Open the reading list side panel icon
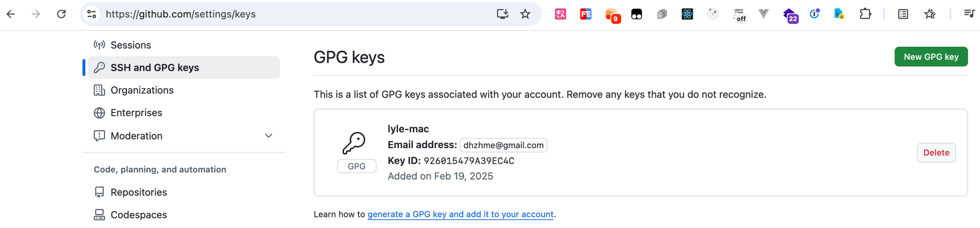The image size is (980, 228). tap(903, 14)
